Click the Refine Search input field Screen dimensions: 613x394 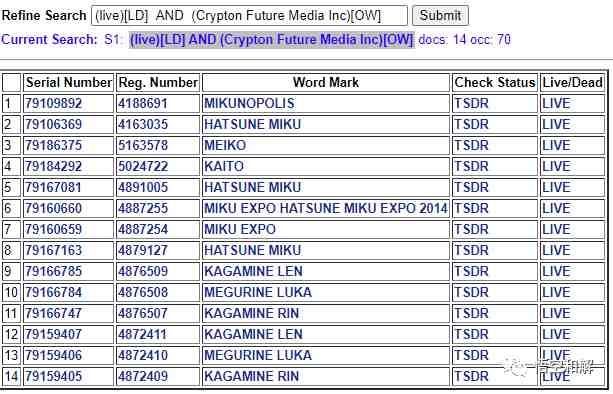point(249,16)
